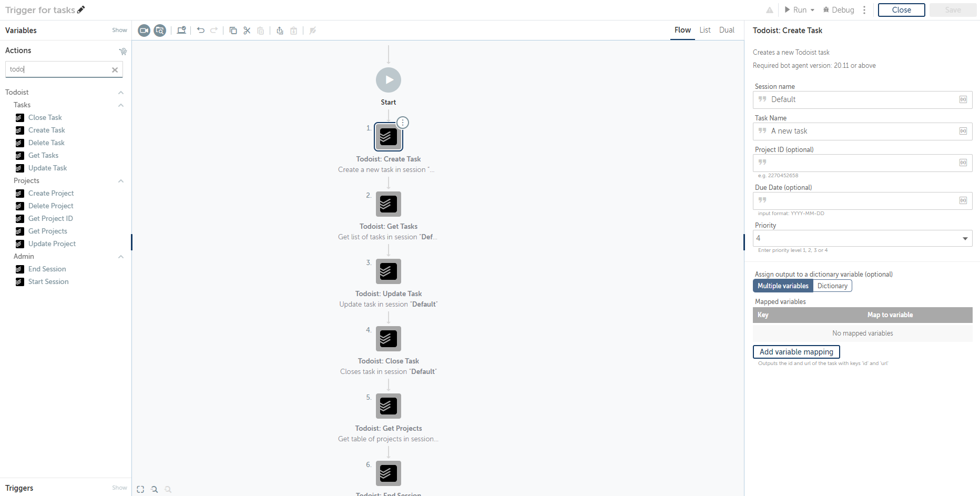Click the undo arrow in the toolbar
The image size is (980, 496).
[x=200, y=31]
